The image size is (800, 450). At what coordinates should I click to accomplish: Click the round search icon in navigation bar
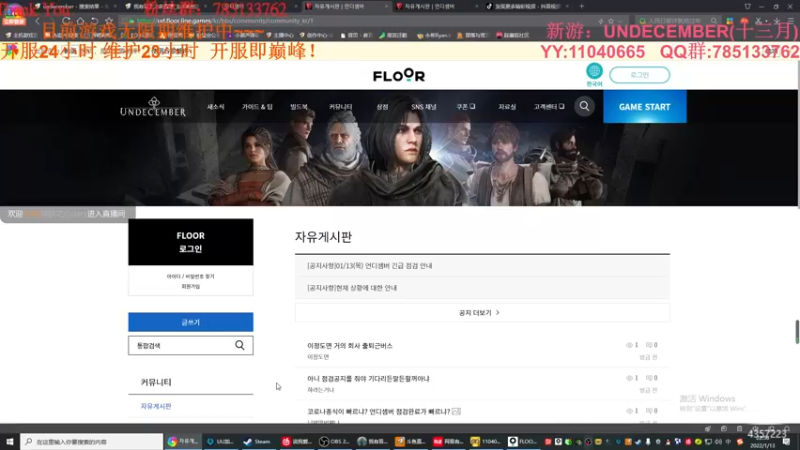tap(584, 106)
